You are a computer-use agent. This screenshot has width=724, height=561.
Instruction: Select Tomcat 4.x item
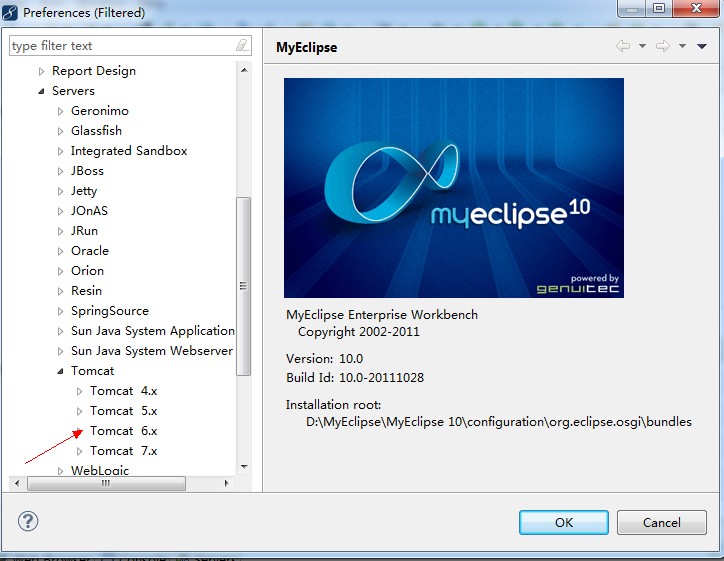click(123, 391)
